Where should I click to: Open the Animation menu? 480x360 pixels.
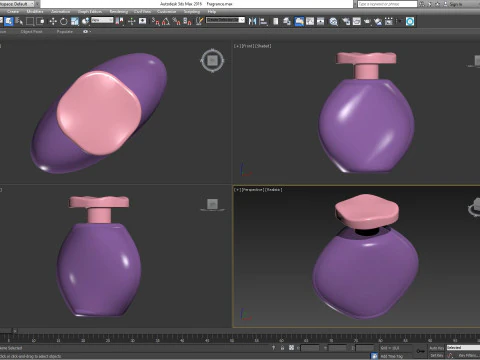click(61, 12)
